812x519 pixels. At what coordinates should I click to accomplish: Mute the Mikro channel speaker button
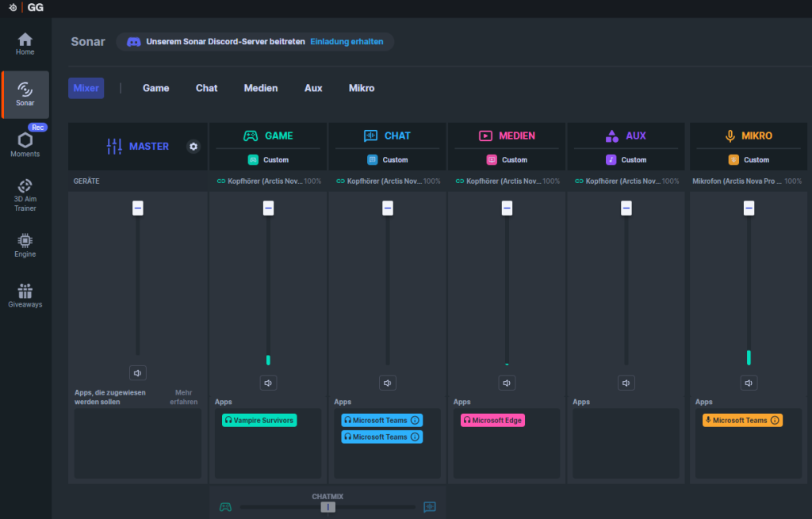[749, 384]
